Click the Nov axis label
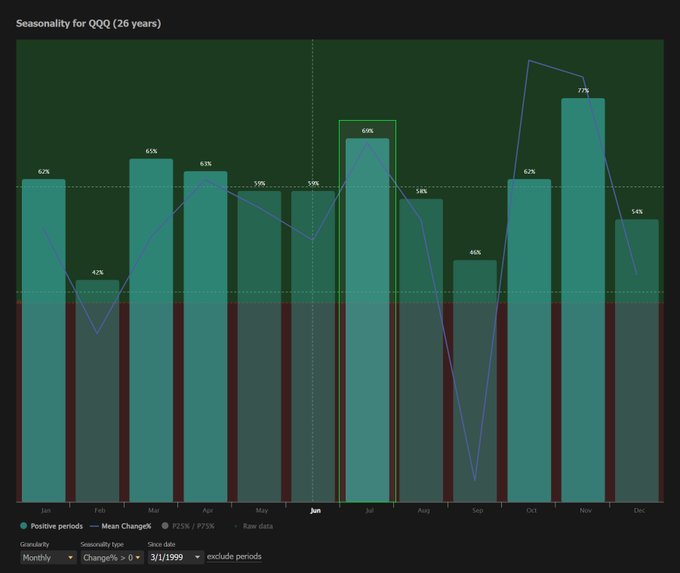The image size is (680, 573). tap(585, 511)
